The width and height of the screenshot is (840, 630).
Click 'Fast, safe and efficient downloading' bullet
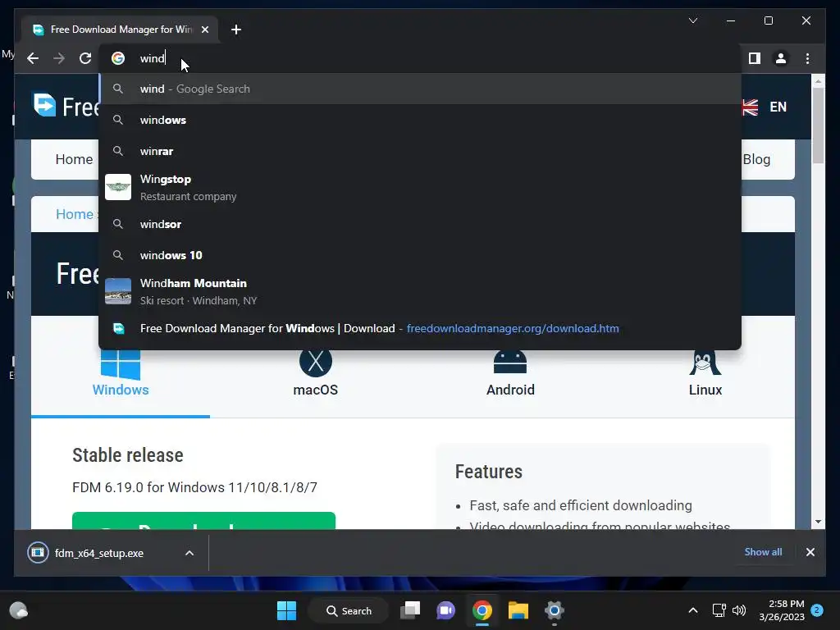pos(581,505)
